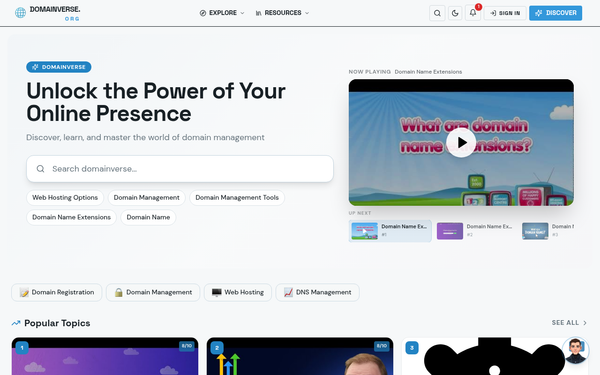Expand the Resources dropdown menu
600x375 pixels.
[282, 13]
